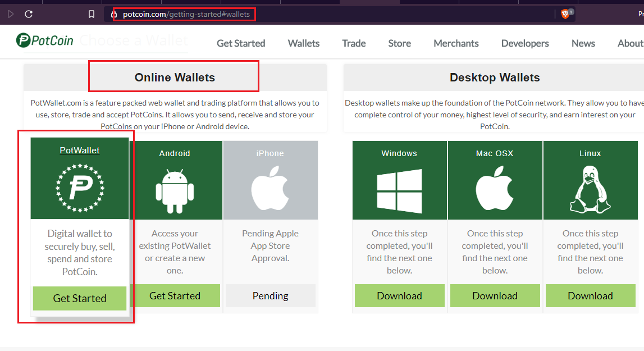Viewport: 644px width, 351px height.
Task: Click the iPhone card title
Action: coord(270,153)
